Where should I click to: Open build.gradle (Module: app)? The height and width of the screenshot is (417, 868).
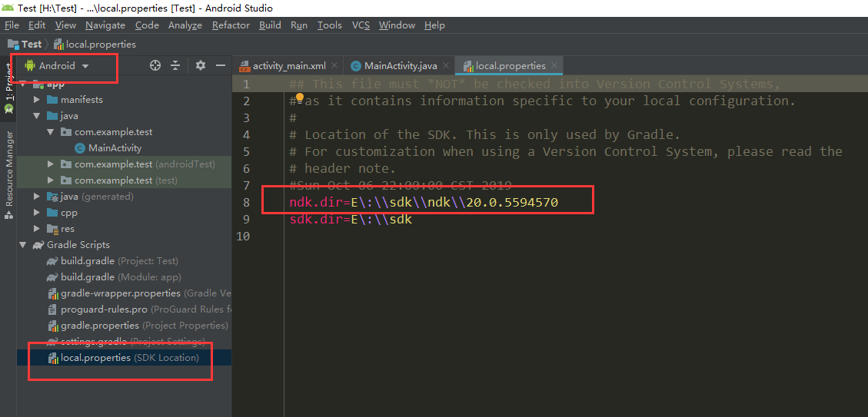coord(114,277)
